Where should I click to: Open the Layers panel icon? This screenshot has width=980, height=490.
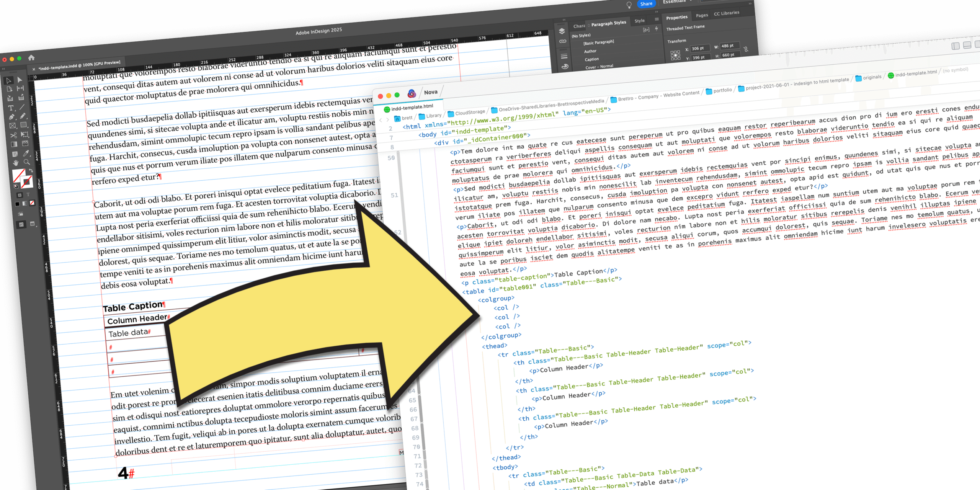562,31
